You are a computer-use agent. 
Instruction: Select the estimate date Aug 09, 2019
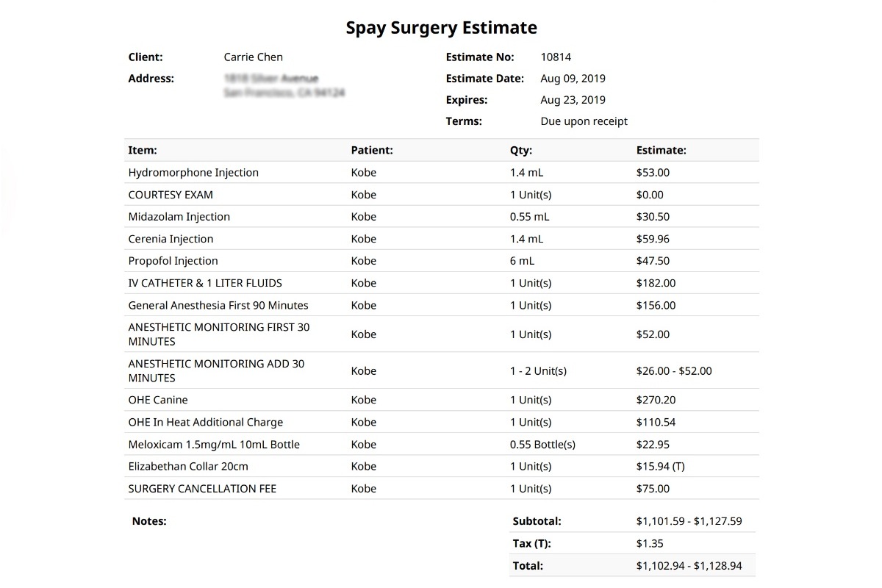click(573, 79)
